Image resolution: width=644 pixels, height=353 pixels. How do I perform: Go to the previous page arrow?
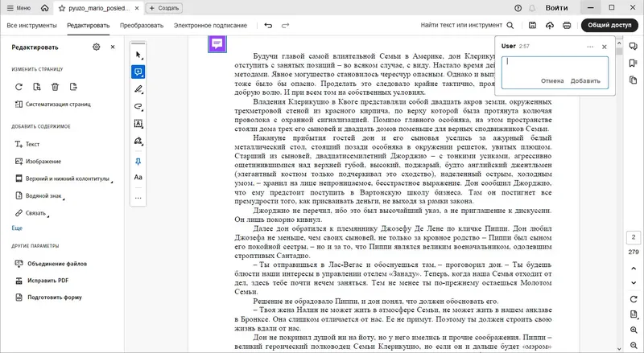pyautogui.click(x=634, y=269)
